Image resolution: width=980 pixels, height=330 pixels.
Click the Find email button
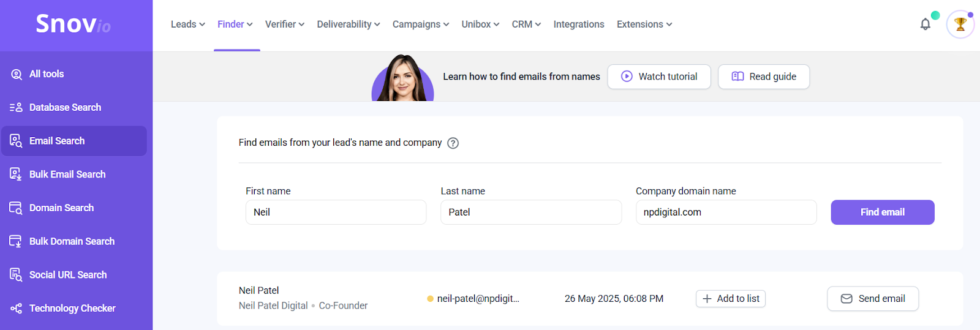883,212
